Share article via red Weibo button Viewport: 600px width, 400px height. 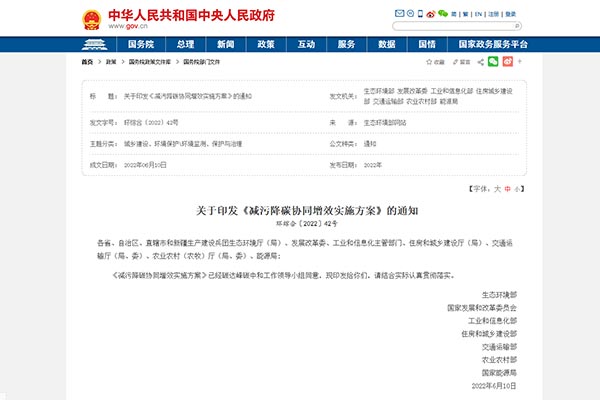(x=508, y=62)
